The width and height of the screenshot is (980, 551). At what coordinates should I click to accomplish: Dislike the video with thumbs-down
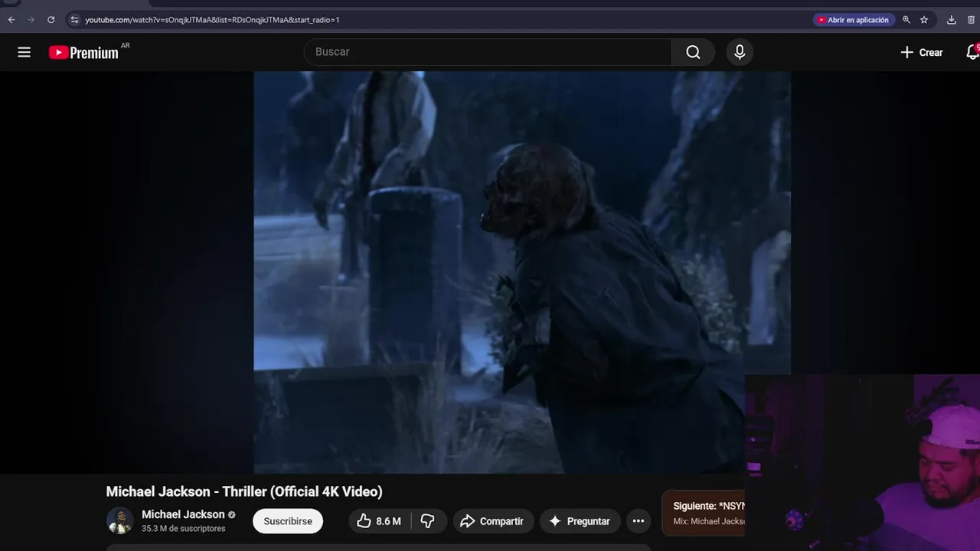tap(428, 521)
